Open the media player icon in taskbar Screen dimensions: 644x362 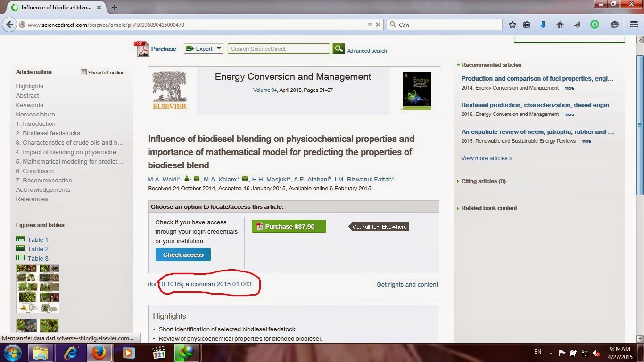pos(129,353)
